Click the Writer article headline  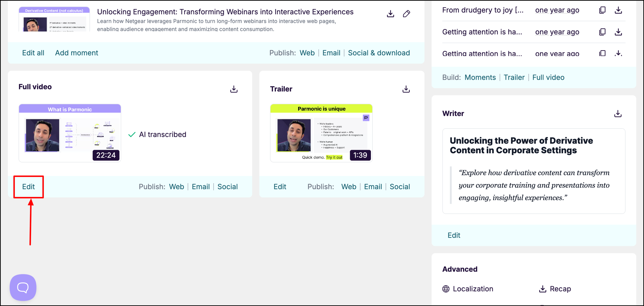click(x=521, y=145)
